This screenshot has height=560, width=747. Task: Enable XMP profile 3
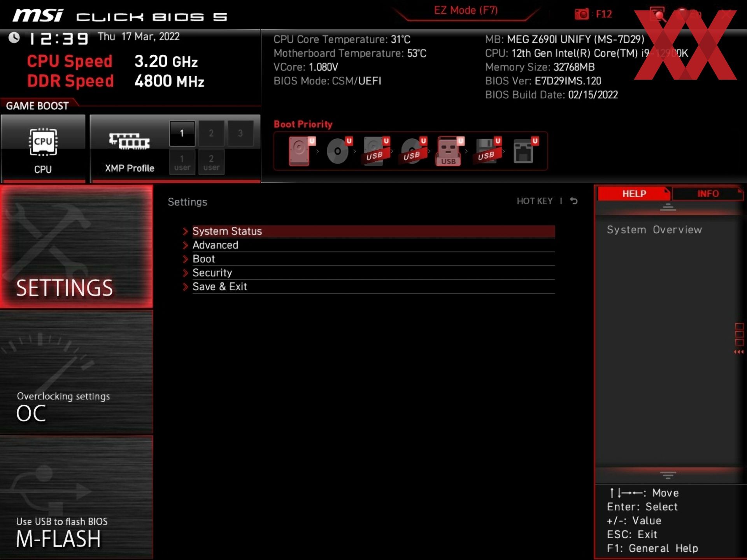pos(240,133)
